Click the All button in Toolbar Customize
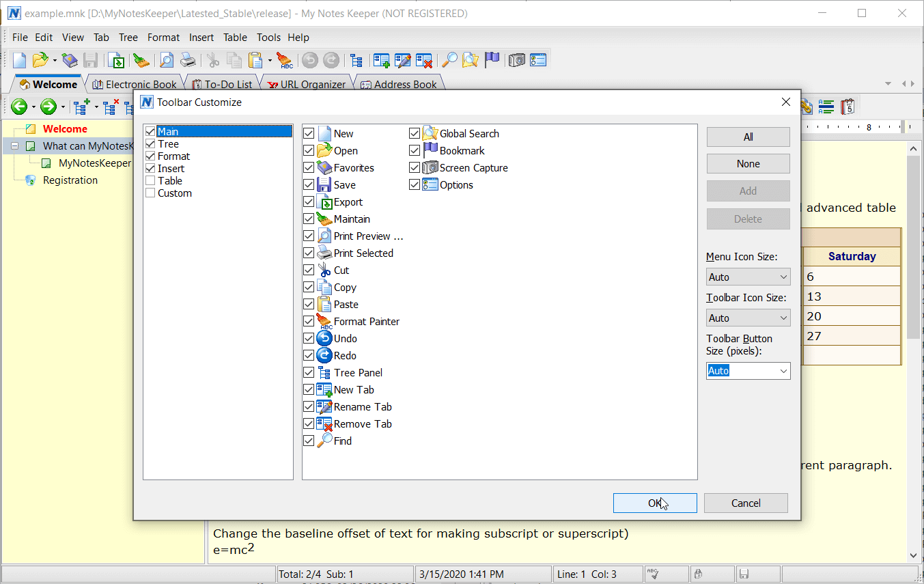Image resolution: width=924 pixels, height=584 pixels. tap(748, 137)
